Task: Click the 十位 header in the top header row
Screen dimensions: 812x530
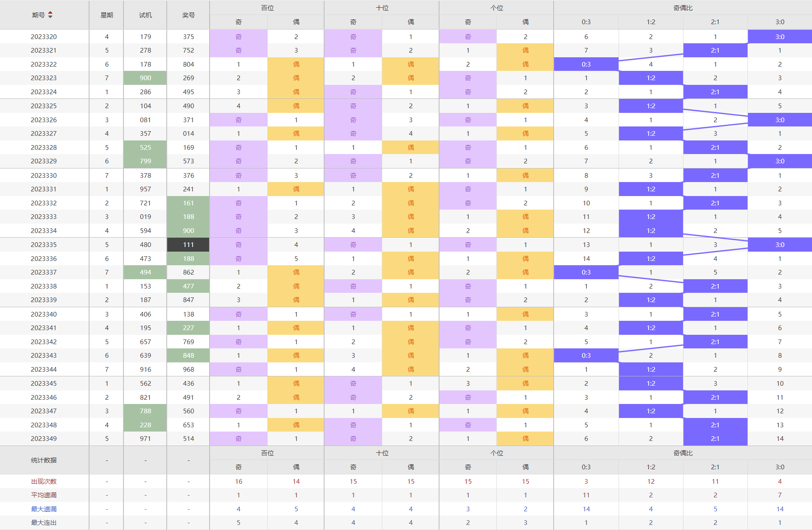Action: click(x=382, y=8)
